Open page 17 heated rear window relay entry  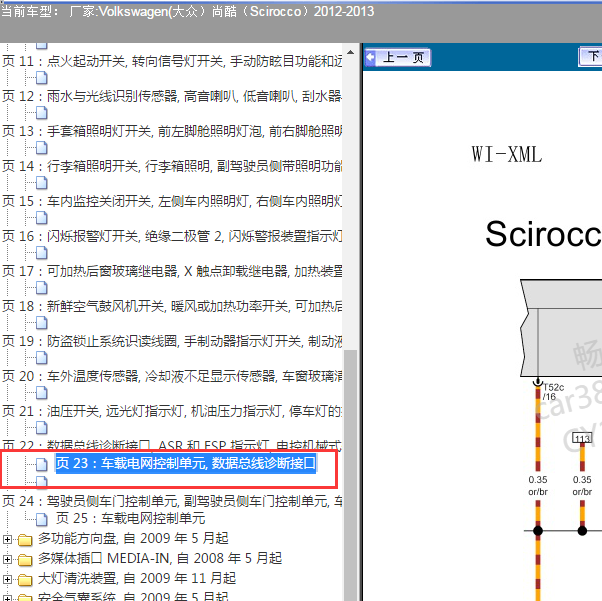tap(172, 271)
